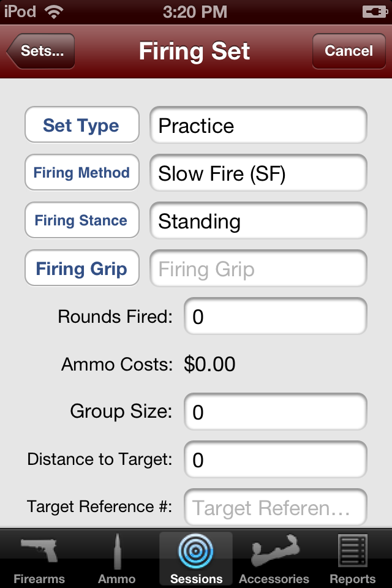392x588 pixels.
Task: Tap the Practice set type field
Action: (x=258, y=126)
